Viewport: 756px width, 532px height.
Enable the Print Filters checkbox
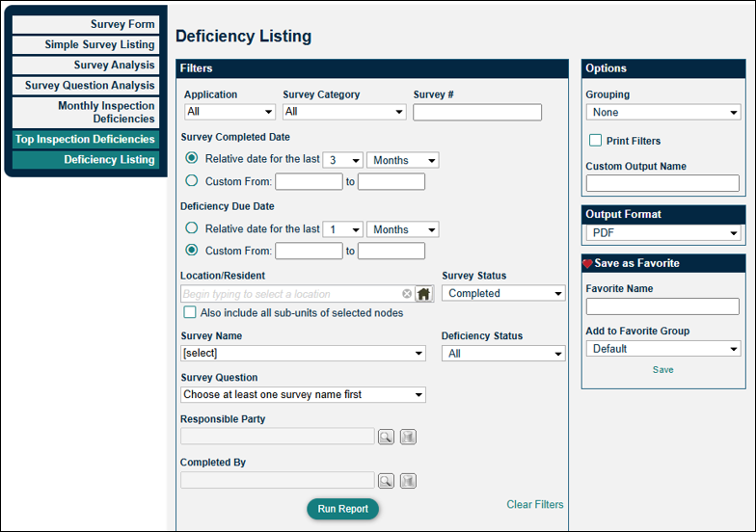click(x=595, y=141)
